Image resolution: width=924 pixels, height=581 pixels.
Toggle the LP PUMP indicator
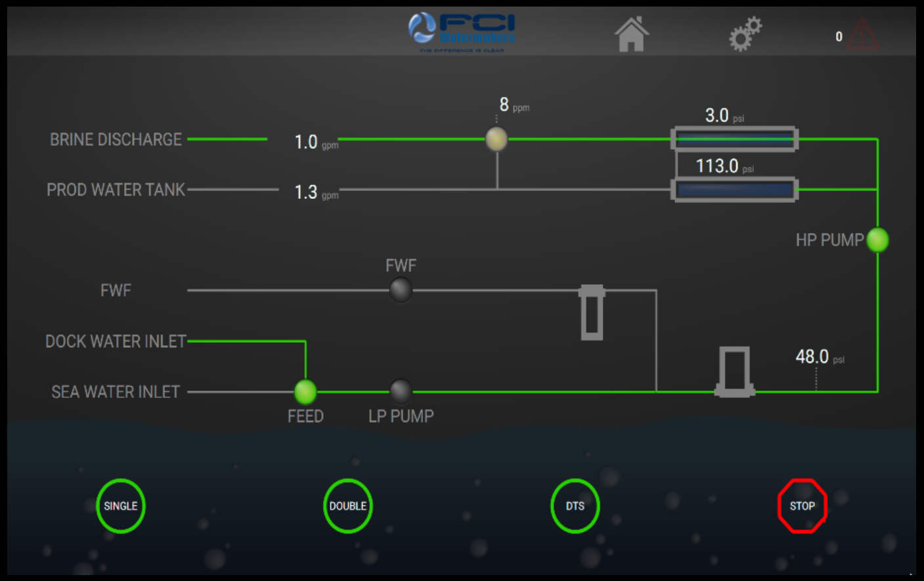pyautogui.click(x=401, y=391)
